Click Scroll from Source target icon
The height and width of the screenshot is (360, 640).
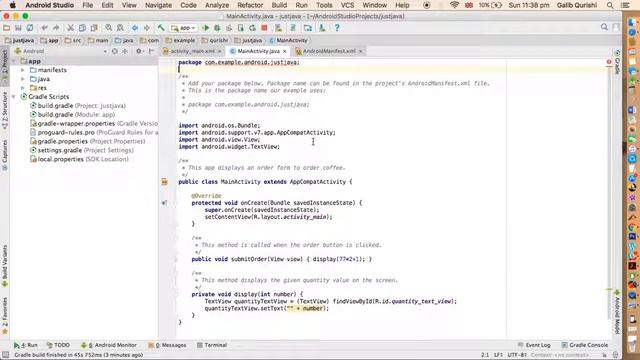coord(115,51)
